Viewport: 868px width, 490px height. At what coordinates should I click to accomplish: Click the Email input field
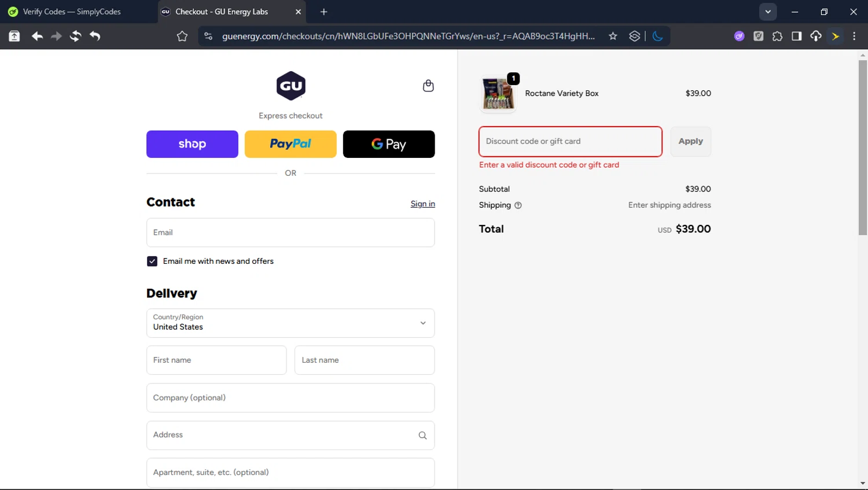pyautogui.click(x=290, y=233)
